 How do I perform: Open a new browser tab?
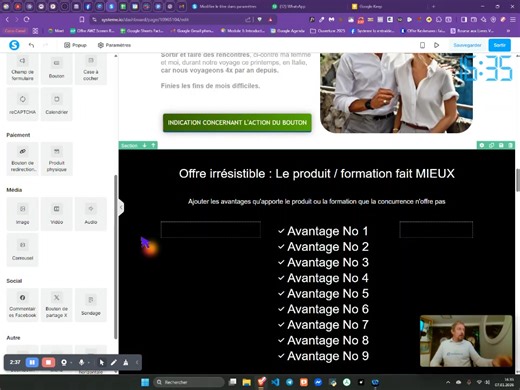433,6
